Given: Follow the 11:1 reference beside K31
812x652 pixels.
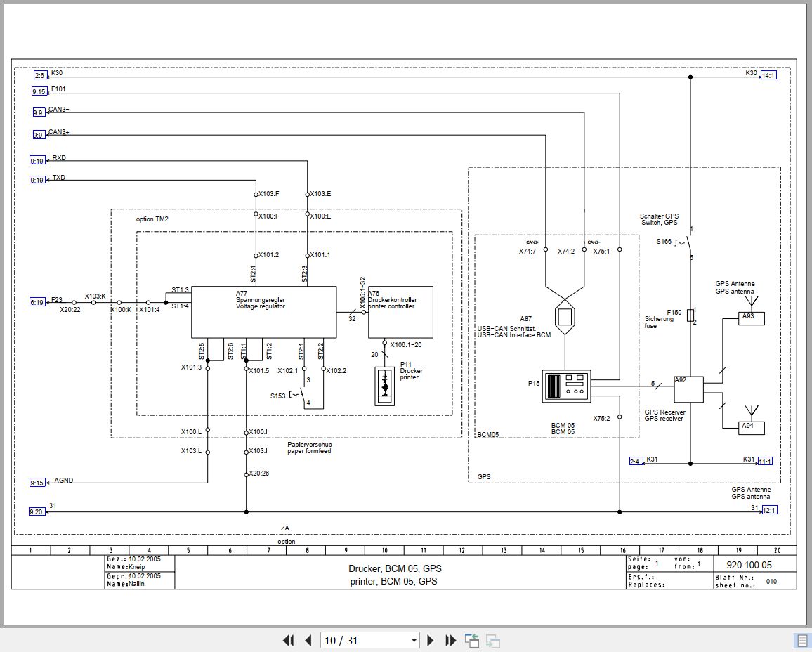Looking at the screenshot, I should [766, 462].
